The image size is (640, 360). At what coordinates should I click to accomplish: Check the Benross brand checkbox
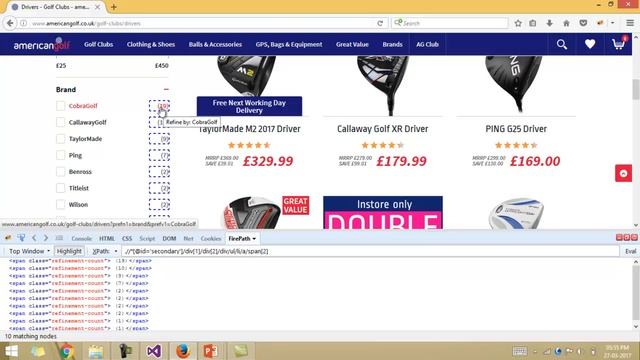click(60, 171)
